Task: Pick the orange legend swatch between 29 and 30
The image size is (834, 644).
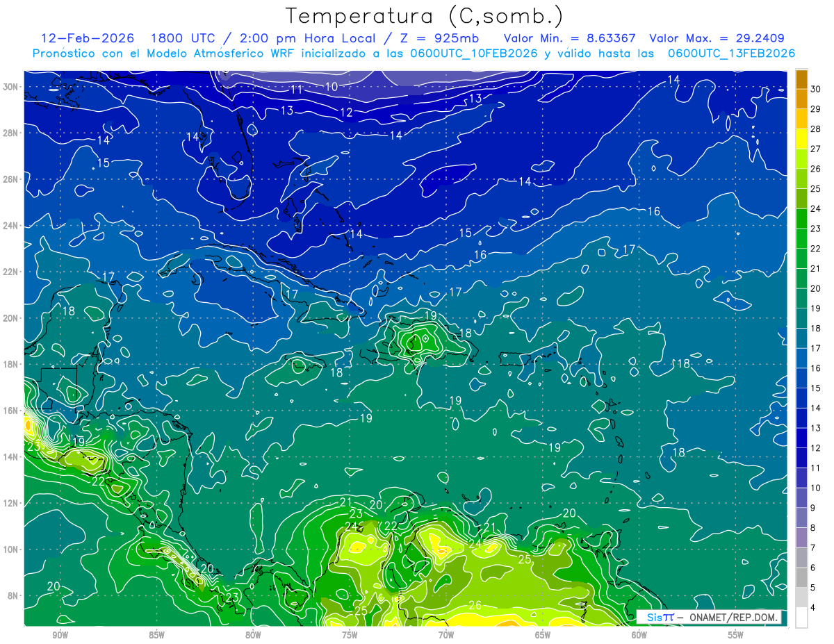Action: click(801, 99)
